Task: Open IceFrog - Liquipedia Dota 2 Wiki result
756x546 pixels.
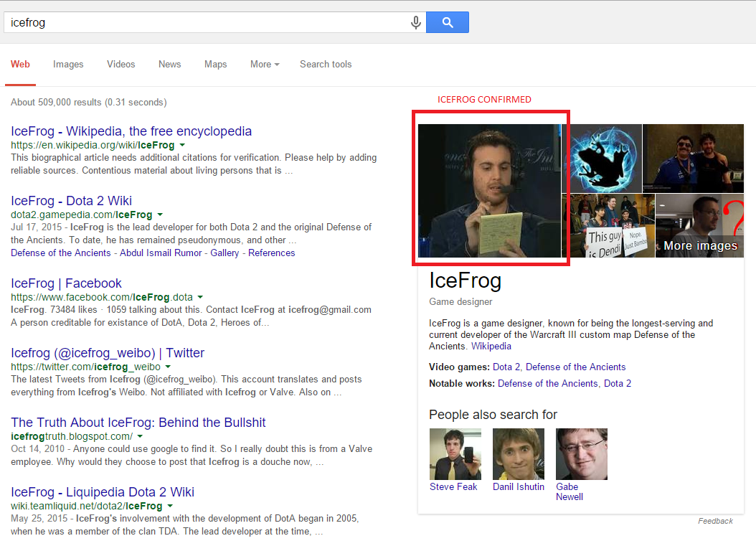Action: (x=103, y=492)
